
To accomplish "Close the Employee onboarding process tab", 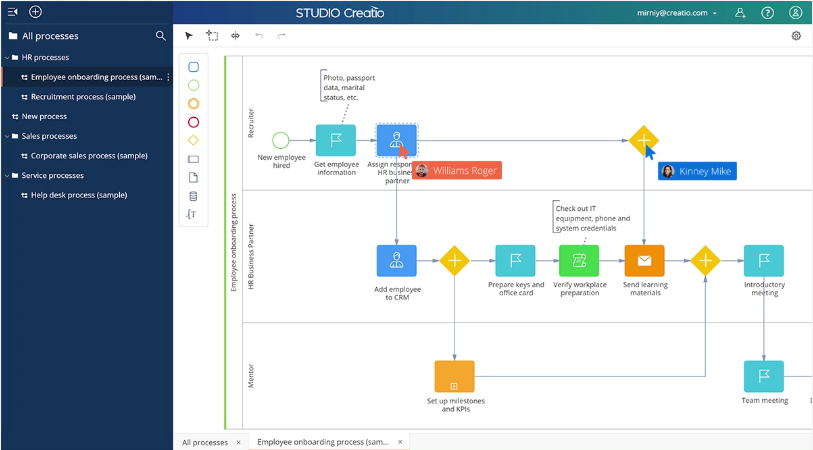I will pos(400,442).
